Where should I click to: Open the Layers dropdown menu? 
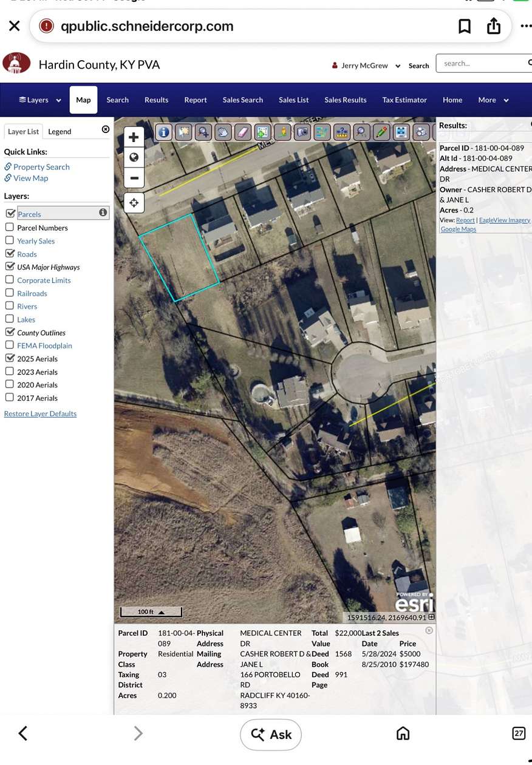coord(40,100)
